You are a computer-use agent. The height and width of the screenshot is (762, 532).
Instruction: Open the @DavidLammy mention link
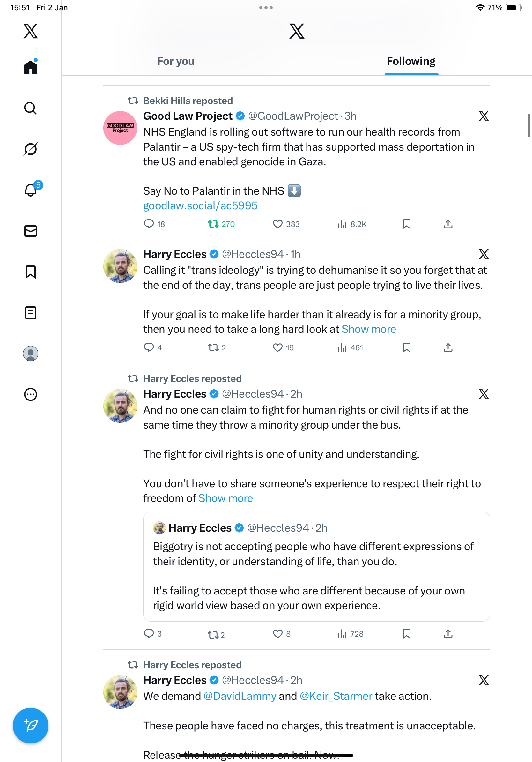point(240,696)
